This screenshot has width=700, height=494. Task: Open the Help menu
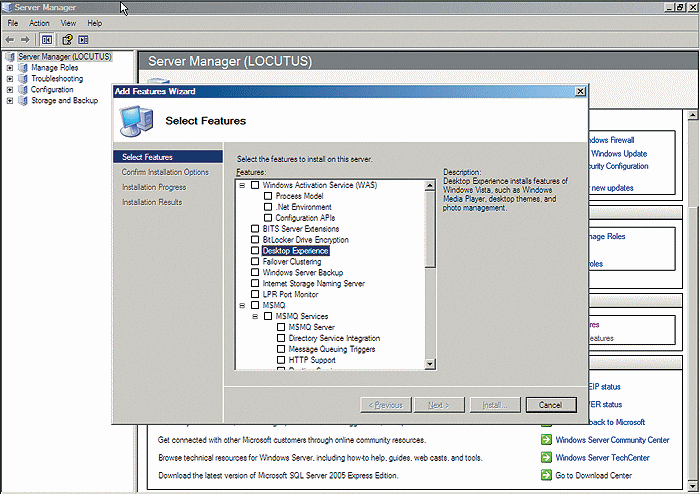click(x=95, y=23)
